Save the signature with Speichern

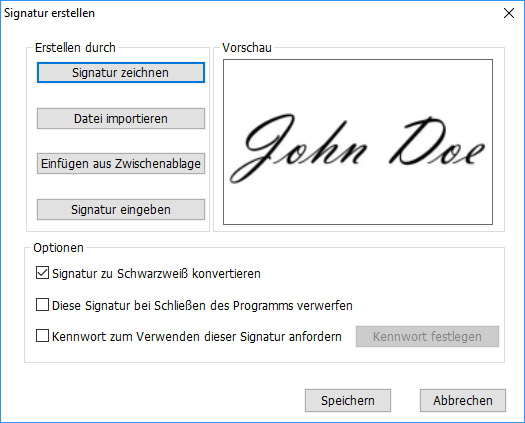click(x=348, y=400)
